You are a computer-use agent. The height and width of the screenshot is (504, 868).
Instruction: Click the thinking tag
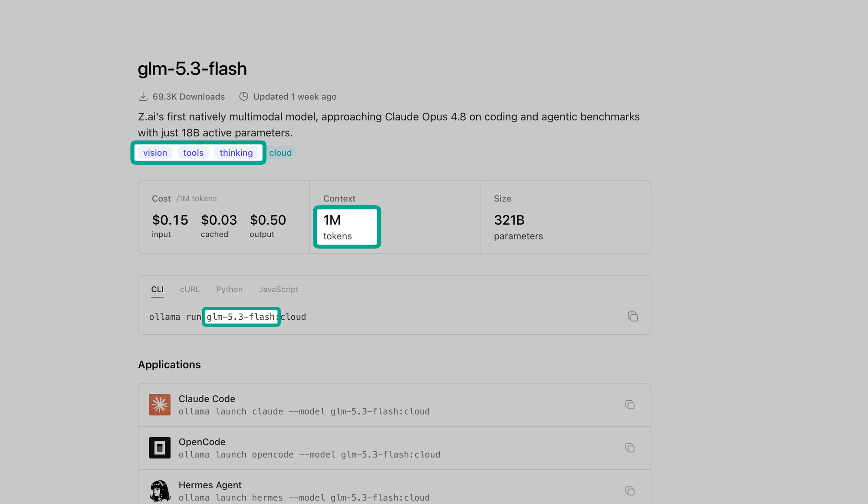point(236,153)
